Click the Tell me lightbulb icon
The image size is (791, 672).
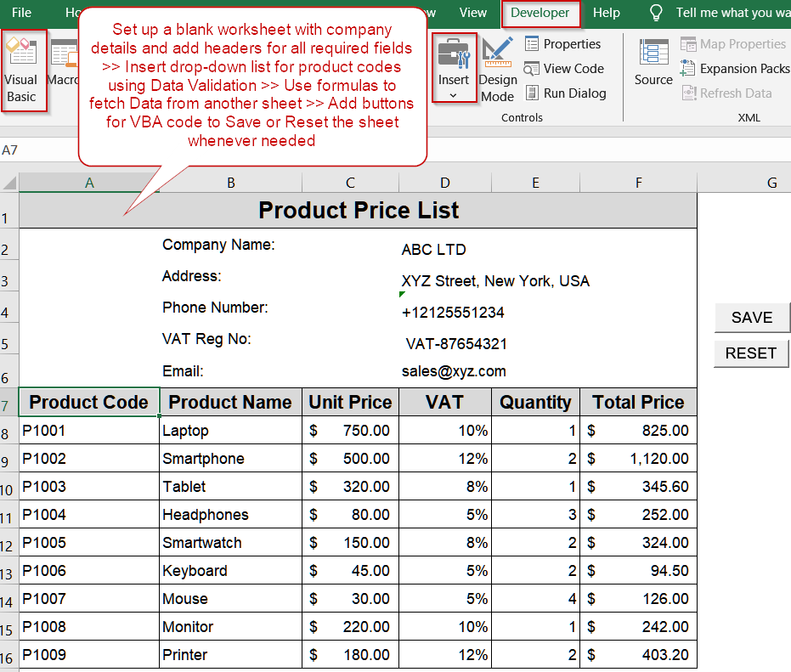[656, 13]
